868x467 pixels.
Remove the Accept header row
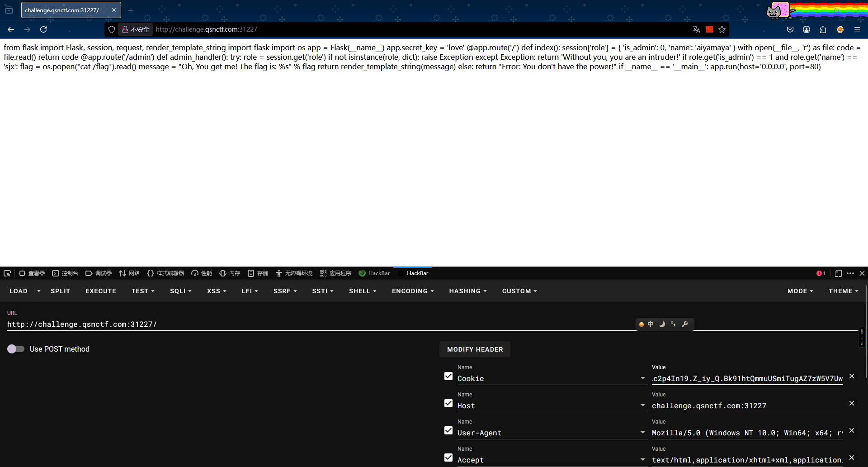pos(852,457)
